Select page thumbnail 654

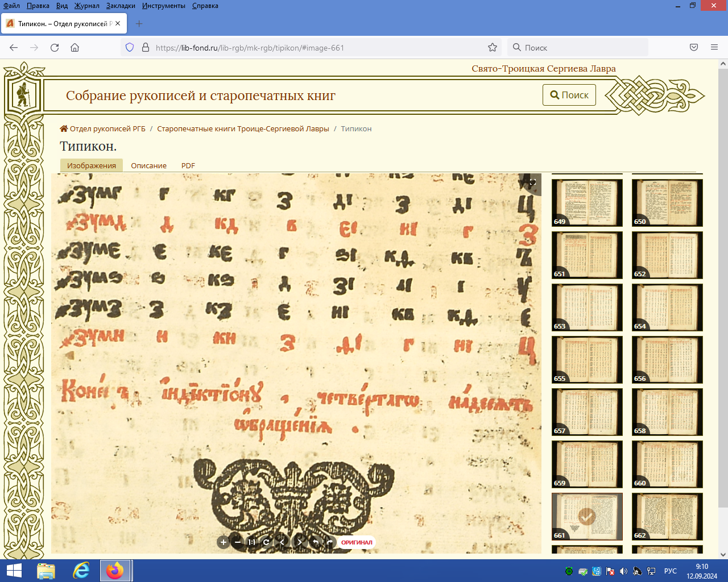pos(667,307)
